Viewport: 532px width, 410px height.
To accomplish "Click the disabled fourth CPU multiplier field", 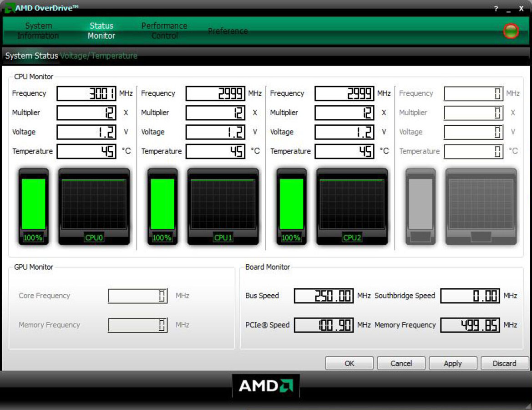I will click(474, 113).
